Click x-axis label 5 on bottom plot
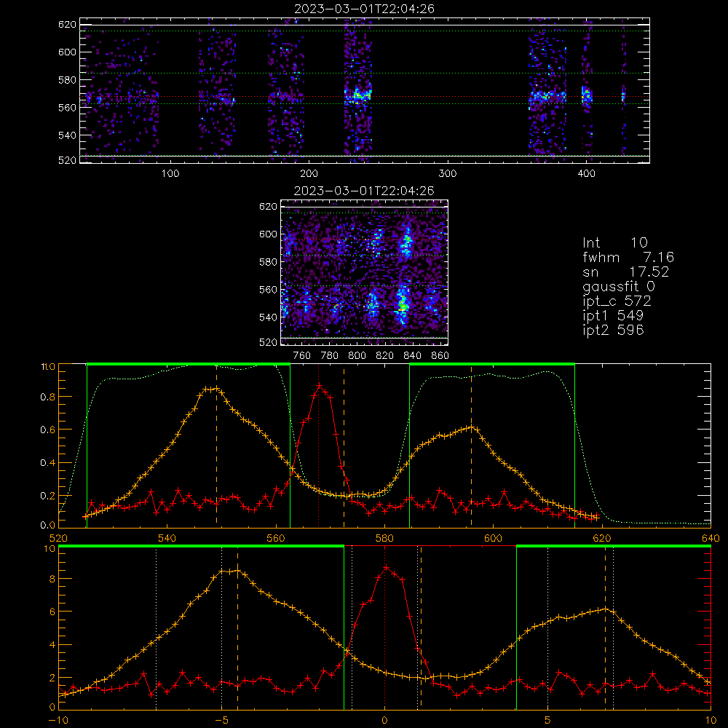 [547, 720]
